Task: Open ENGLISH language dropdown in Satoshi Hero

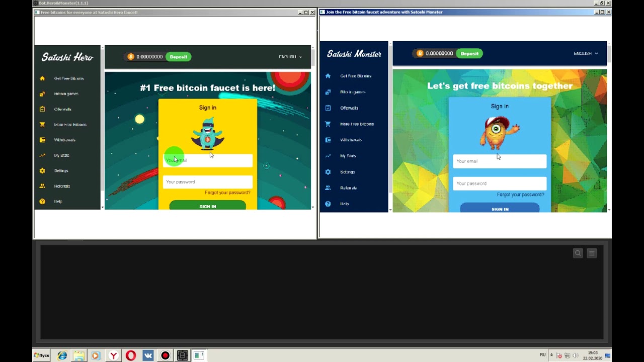Action: coord(290,57)
